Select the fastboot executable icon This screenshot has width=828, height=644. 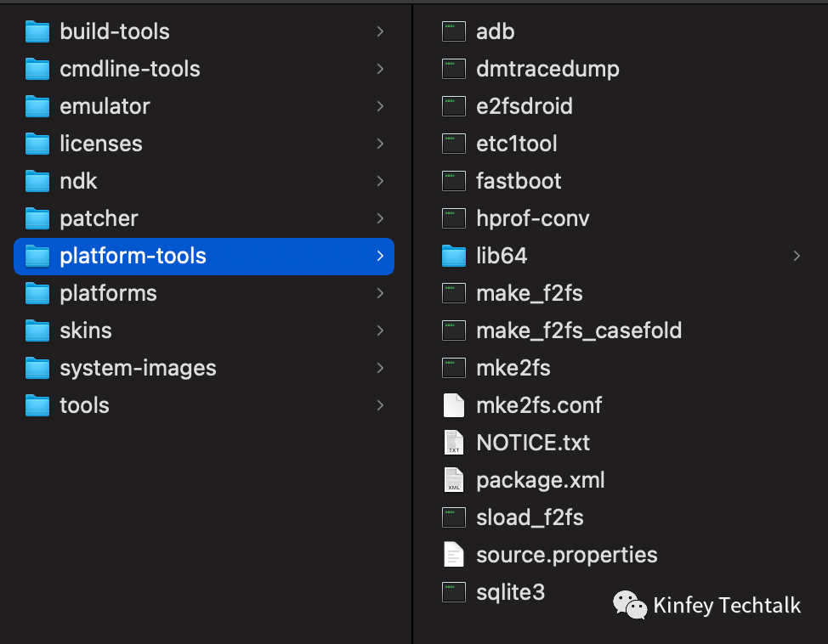(454, 181)
